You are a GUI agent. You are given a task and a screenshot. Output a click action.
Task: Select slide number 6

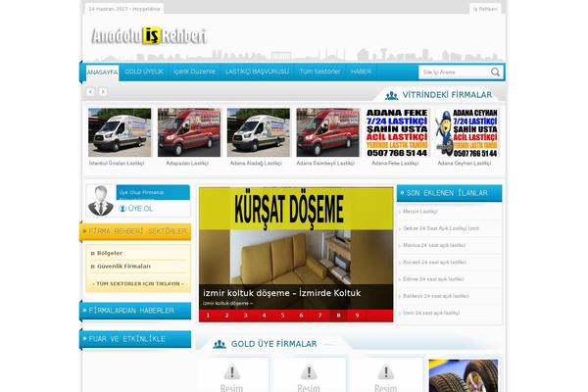pyautogui.click(x=301, y=316)
